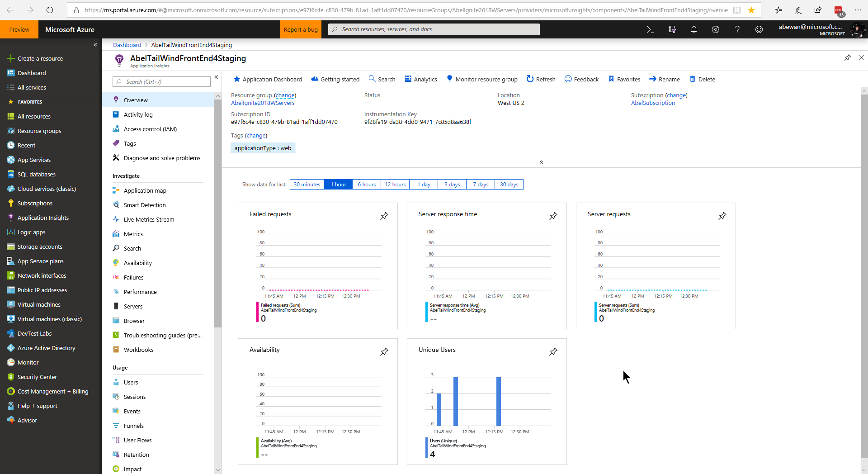The height and width of the screenshot is (474, 868).
Task: Pin the Server requests chart
Action: point(722,216)
